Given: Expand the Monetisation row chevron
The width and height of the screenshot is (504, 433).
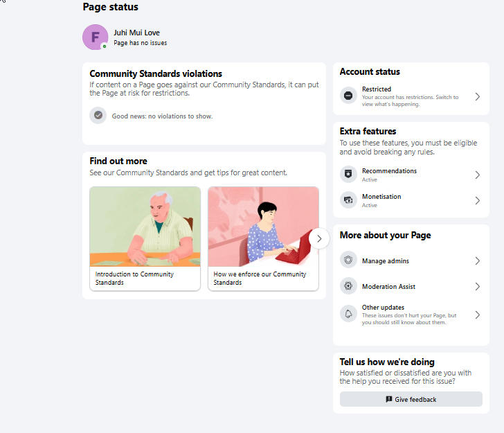Looking at the screenshot, I should (x=477, y=200).
